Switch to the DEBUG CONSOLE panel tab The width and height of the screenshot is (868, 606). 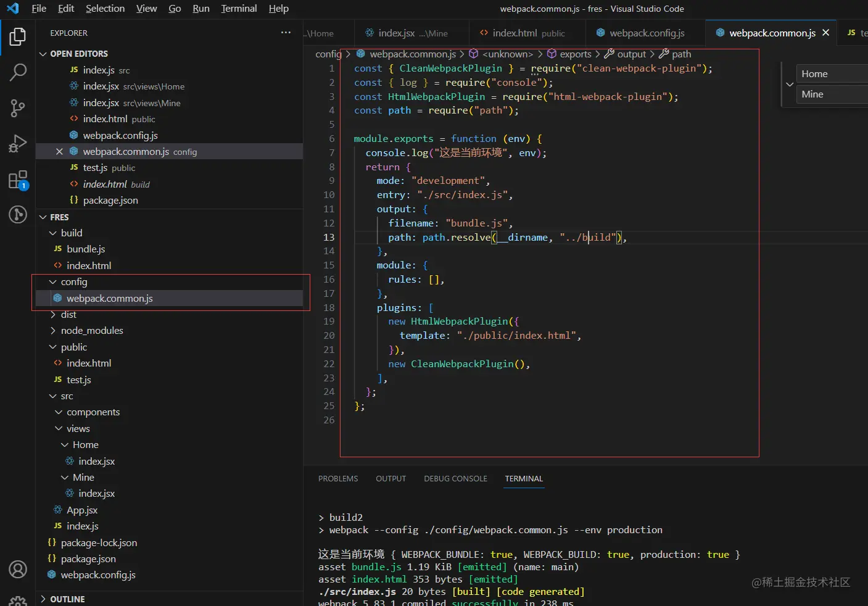point(455,479)
